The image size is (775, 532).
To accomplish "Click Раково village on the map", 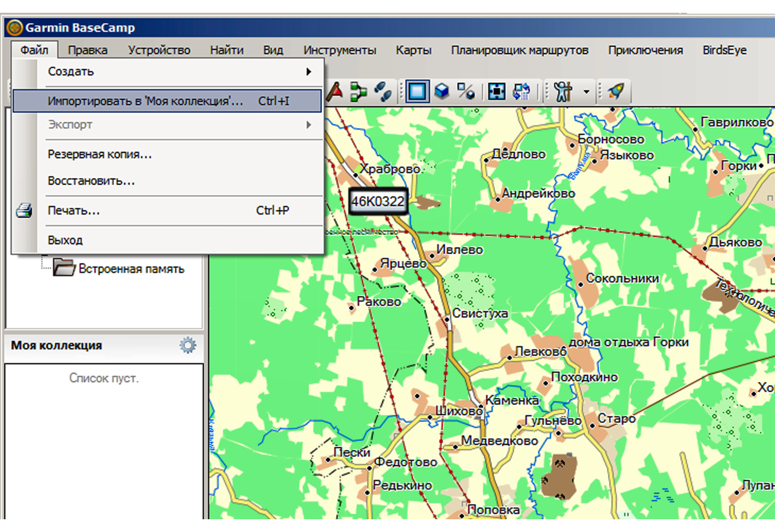I will (379, 302).
